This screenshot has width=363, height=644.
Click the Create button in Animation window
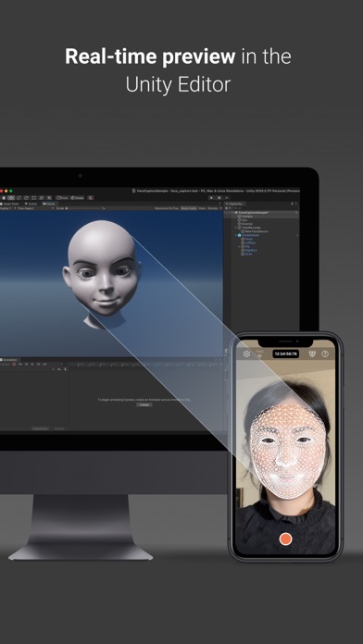click(144, 404)
